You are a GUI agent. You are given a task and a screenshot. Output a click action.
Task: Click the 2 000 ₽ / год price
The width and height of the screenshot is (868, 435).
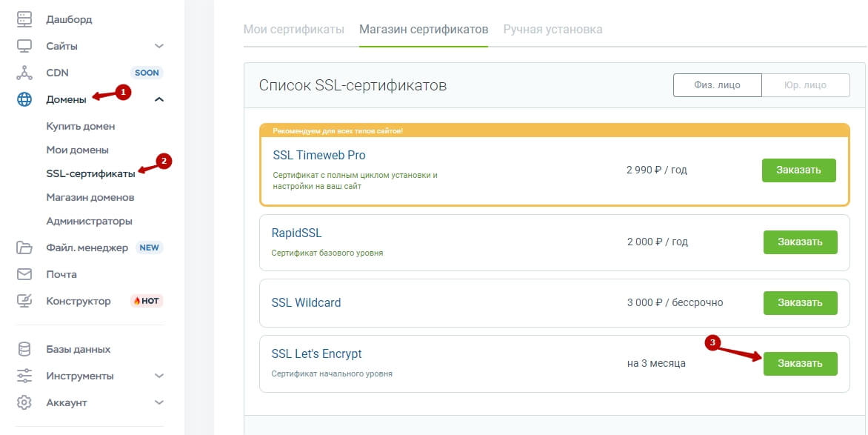pyautogui.click(x=658, y=242)
